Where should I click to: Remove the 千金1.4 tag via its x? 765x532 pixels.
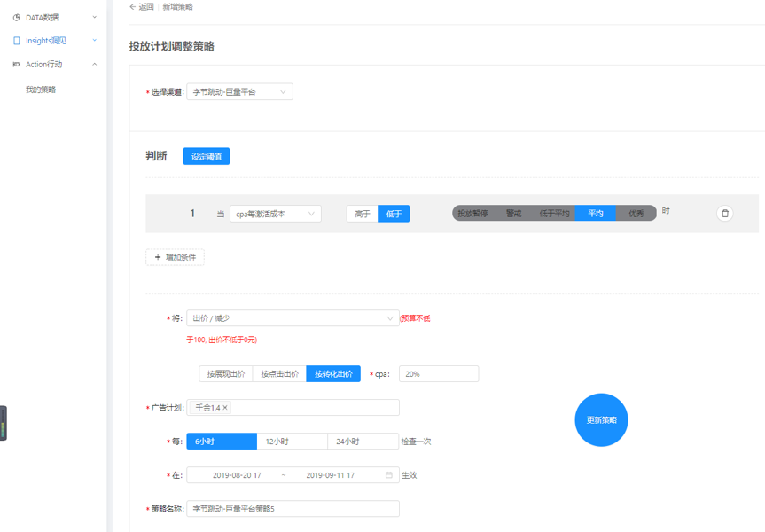point(225,408)
